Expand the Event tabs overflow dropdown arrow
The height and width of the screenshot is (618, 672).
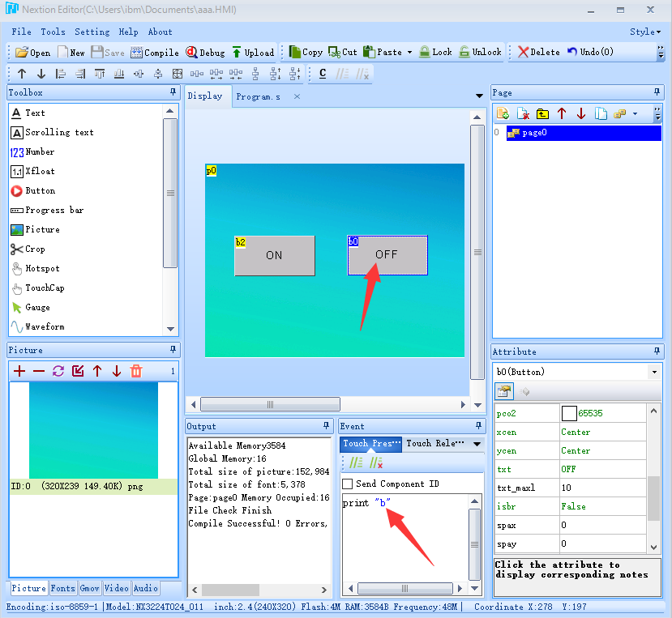click(477, 444)
